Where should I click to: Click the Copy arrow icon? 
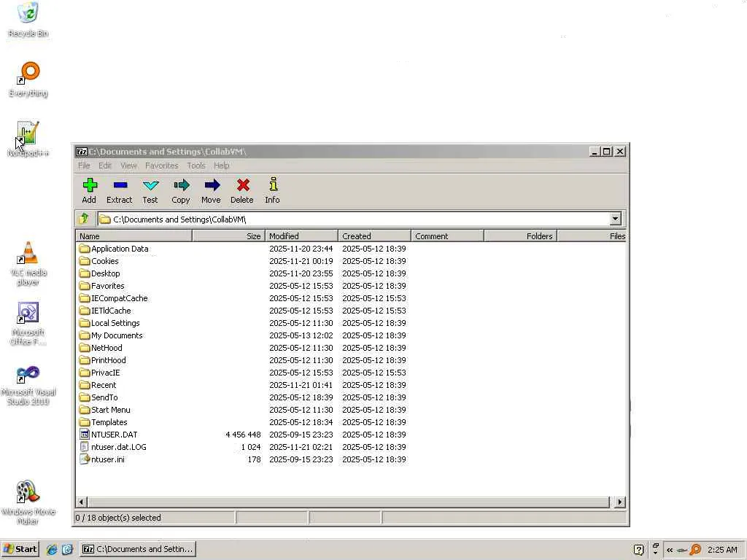pyautogui.click(x=182, y=184)
